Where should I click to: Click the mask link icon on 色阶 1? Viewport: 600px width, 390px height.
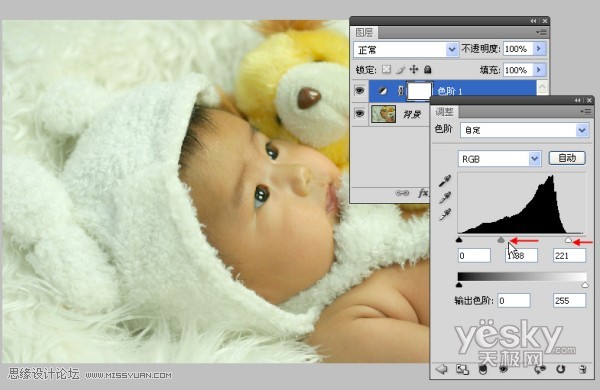coord(401,91)
